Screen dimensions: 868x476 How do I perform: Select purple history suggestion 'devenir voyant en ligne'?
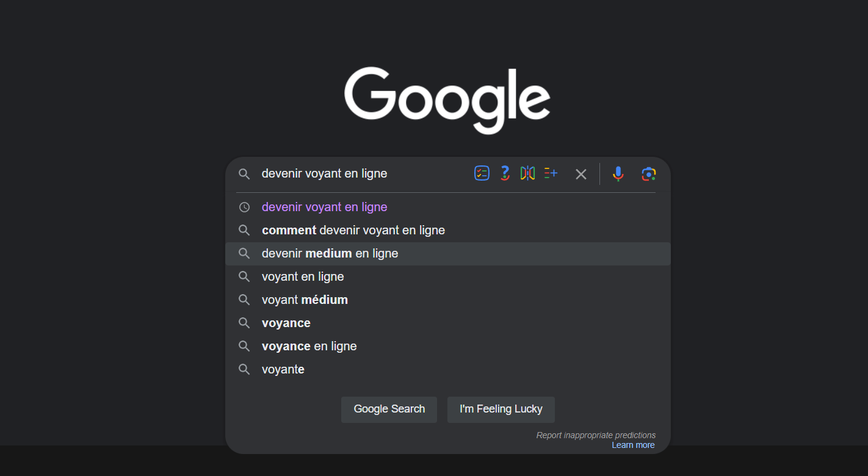tap(448, 207)
